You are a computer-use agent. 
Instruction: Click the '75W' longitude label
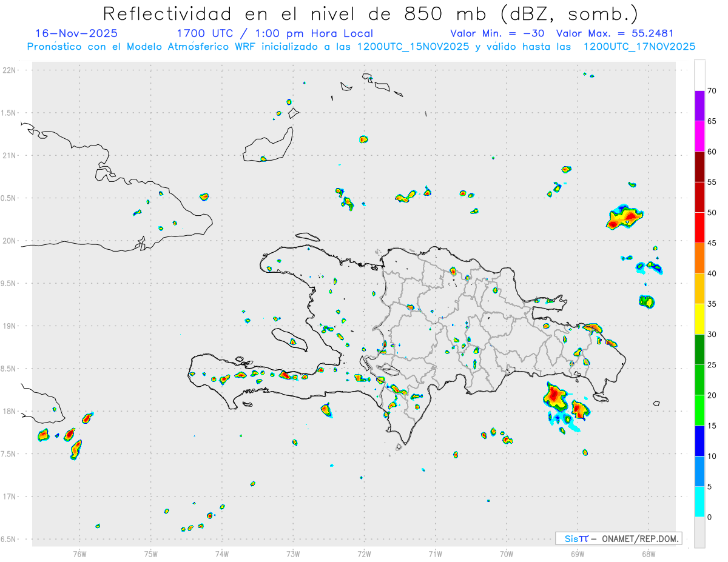(x=151, y=554)
